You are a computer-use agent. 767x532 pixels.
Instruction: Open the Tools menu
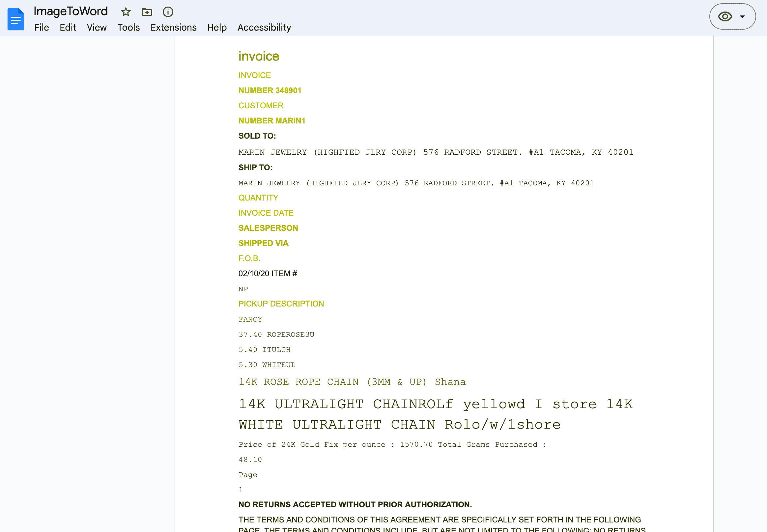pos(128,27)
